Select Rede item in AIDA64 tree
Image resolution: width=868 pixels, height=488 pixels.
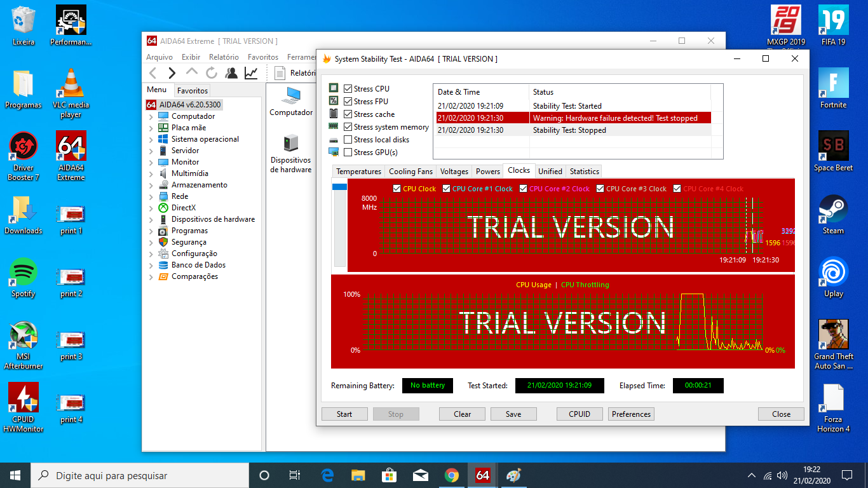coord(180,197)
